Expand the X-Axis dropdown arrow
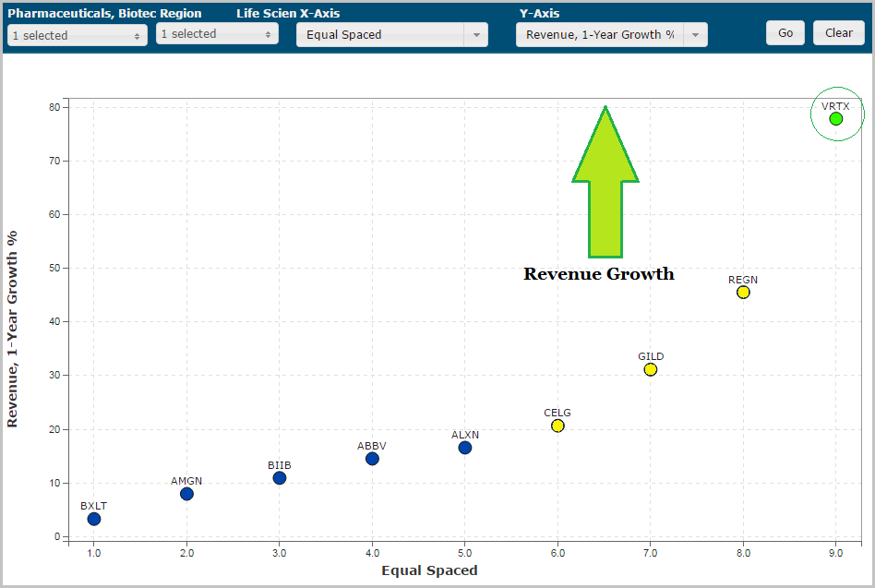The width and height of the screenshot is (875, 588). coord(476,34)
